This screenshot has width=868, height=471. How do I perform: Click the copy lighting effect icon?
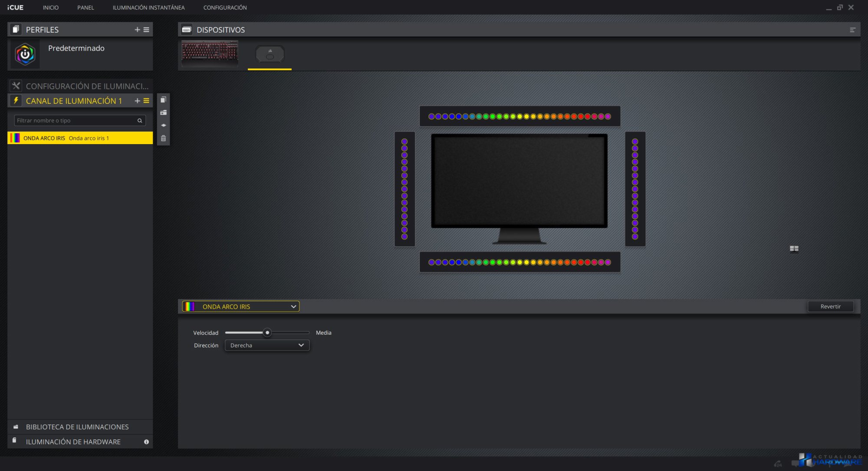tap(163, 100)
